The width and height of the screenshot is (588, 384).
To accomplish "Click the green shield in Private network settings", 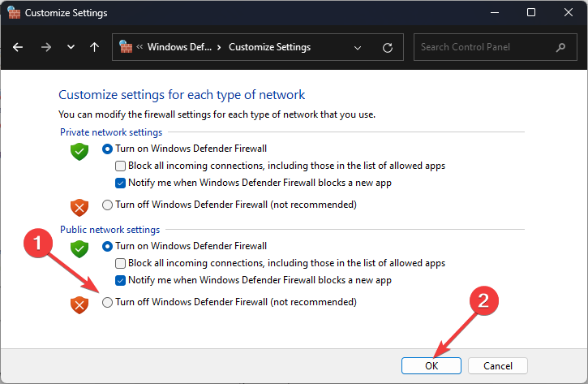I will [x=79, y=151].
